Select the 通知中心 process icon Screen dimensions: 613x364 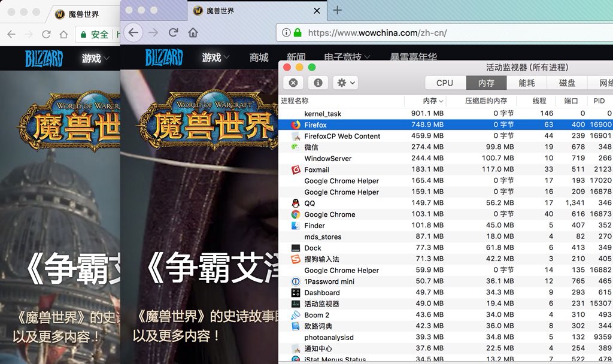[296, 349]
